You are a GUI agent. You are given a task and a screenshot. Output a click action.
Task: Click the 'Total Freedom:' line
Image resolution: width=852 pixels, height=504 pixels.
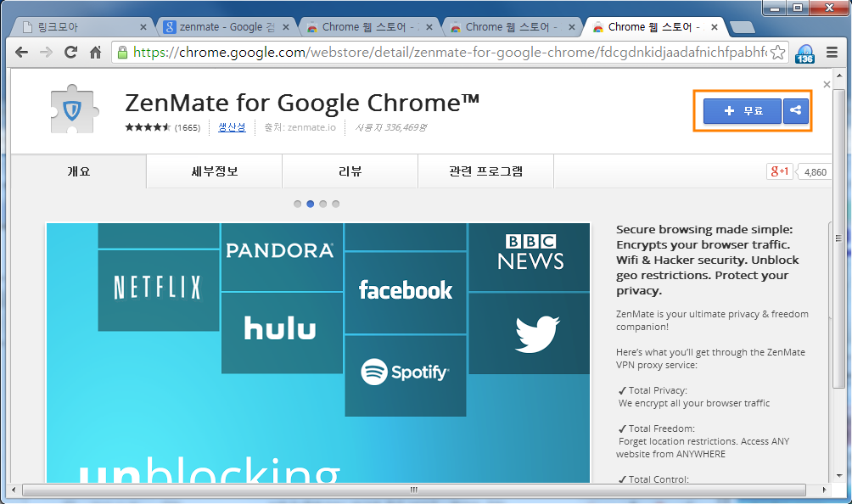(x=656, y=428)
